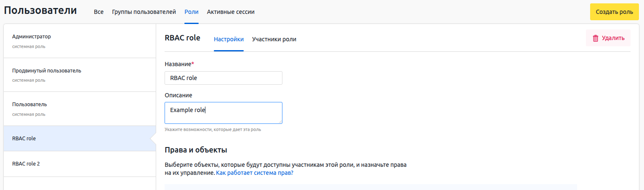
Task: Click the Название field label
Action: click(179, 64)
